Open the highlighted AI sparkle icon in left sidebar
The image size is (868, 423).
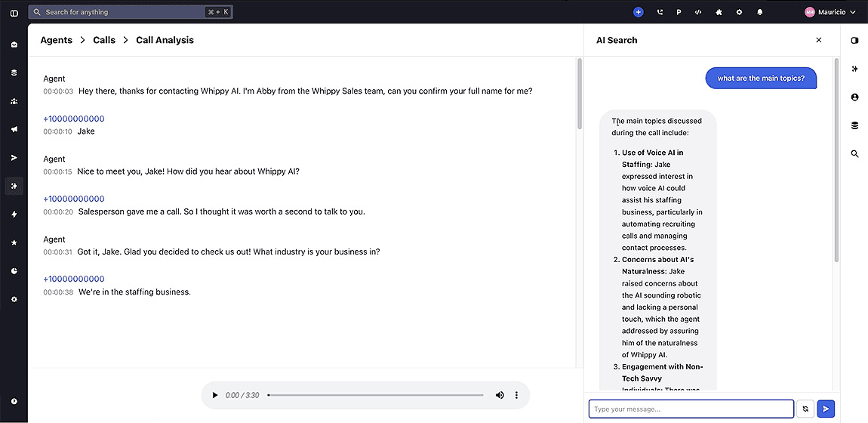click(14, 186)
